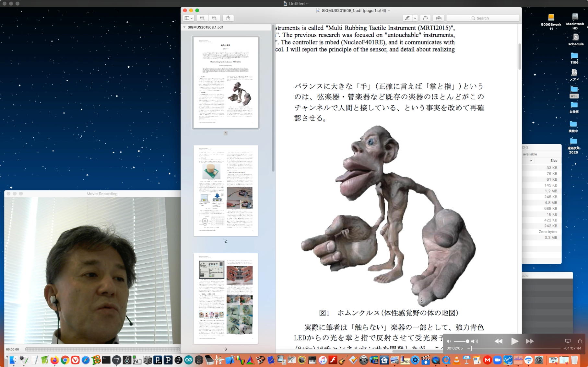Share the PDF from Preview toolbar

[228, 18]
